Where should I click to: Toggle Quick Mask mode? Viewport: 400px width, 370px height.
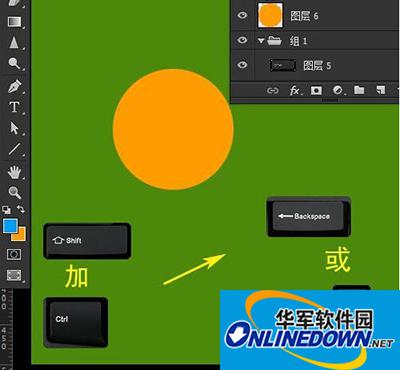pyautogui.click(x=14, y=254)
